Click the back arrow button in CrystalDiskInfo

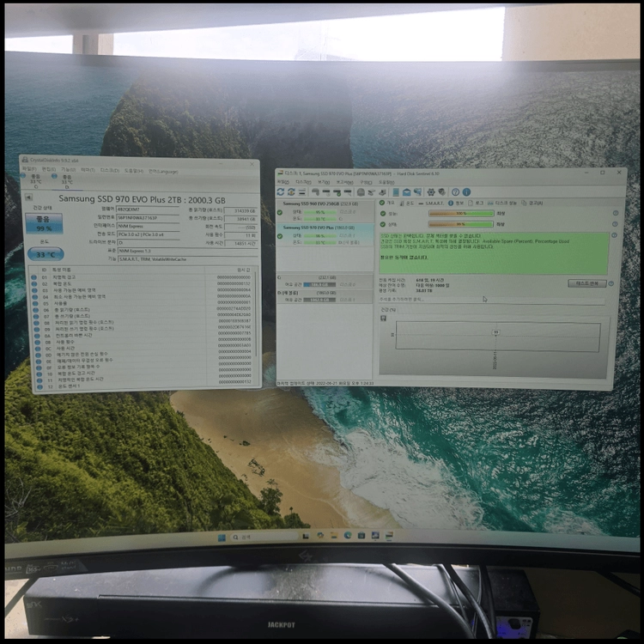(x=28, y=197)
